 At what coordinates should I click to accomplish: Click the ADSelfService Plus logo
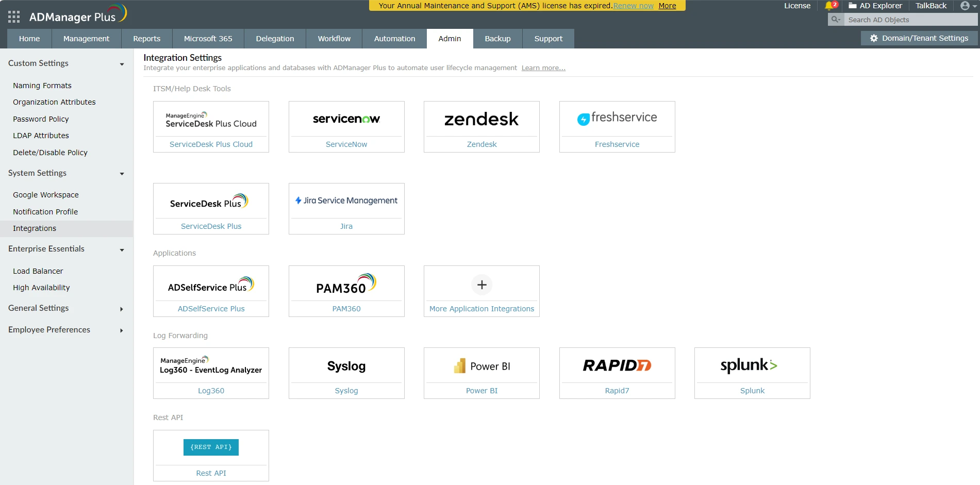(x=211, y=285)
